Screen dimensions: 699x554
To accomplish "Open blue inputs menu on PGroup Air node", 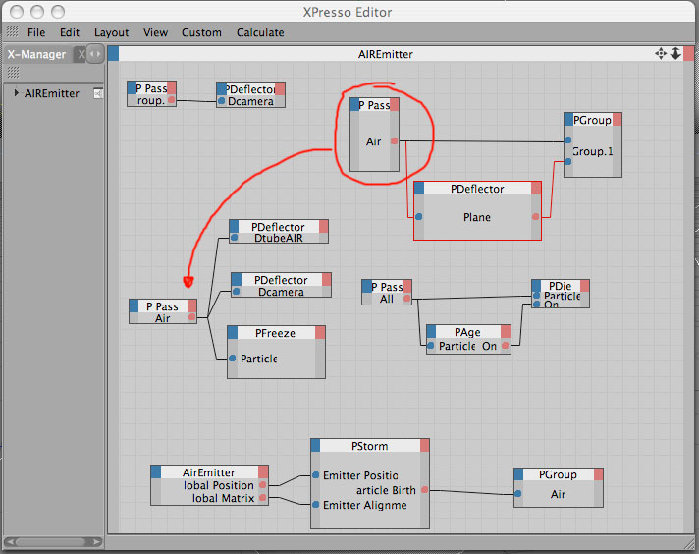I will (x=518, y=474).
